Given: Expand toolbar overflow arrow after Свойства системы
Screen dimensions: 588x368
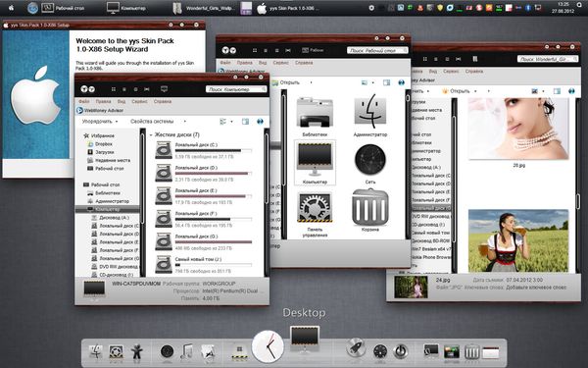Looking at the screenshot, I should [184, 122].
